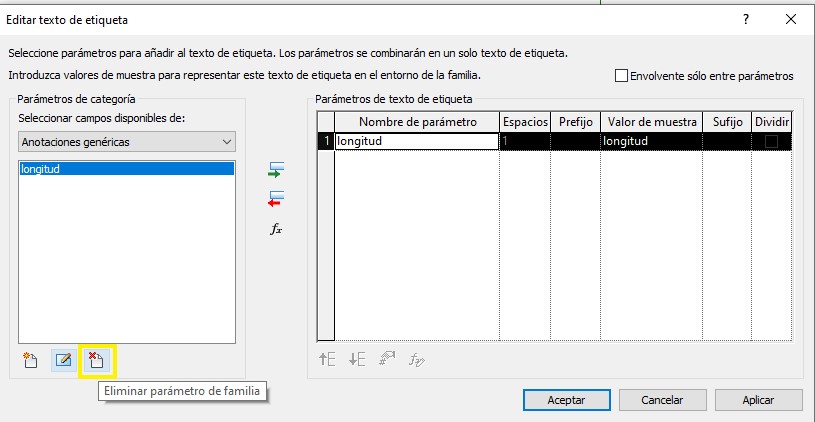Image resolution: width=815 pixels, height=422 pixels.
Task: Open the Anotaciones genéricas dropdown
Action: click(127, 142)
